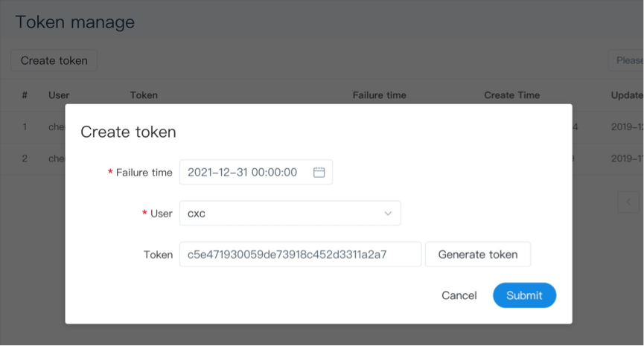Focus the search box at top right

pyautogui.click(x=628, y=61)
